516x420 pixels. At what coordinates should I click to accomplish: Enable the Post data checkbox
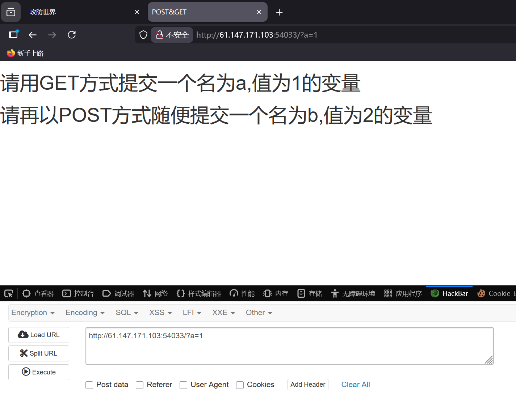click(89, 385)
